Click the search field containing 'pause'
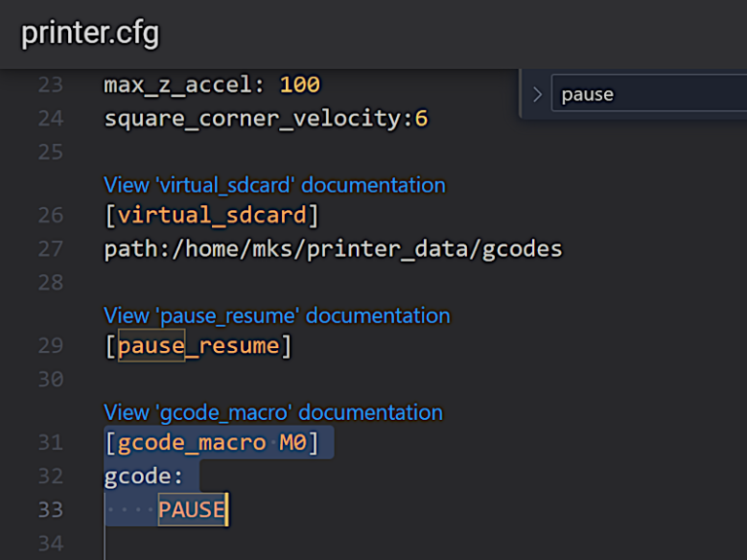Image resolution: width=747 pixels, height=560 pixels. click(x=649, y=93)
